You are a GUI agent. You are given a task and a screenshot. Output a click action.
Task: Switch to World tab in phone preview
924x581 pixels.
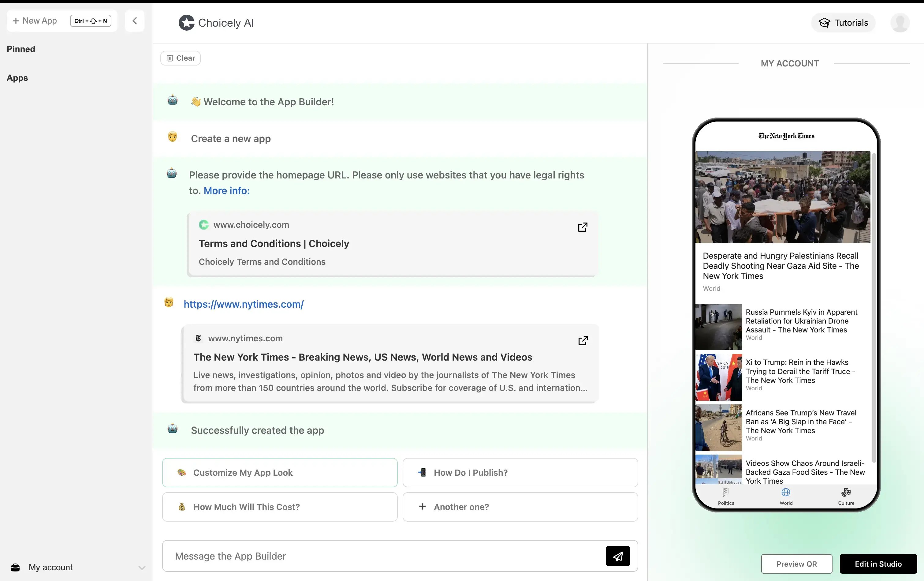click(786, 497)
